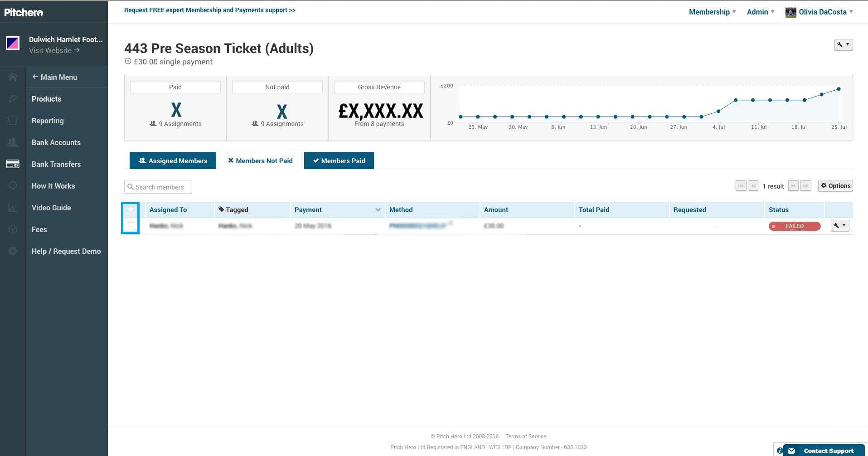Expand the Admin dropdown menu
Image resolution: width=868 pixels, height=456 pixels.
[x=760, y=12]
